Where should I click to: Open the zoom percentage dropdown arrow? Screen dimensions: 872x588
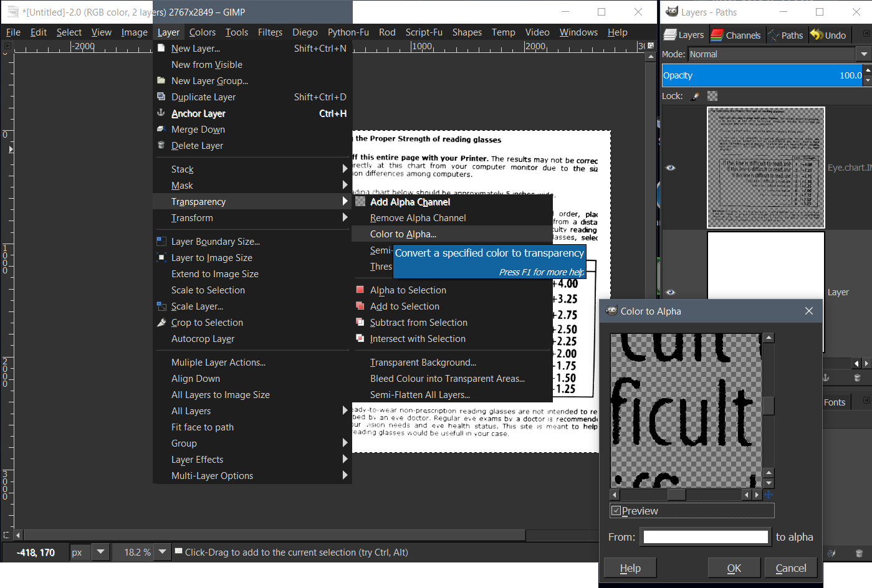163,552
